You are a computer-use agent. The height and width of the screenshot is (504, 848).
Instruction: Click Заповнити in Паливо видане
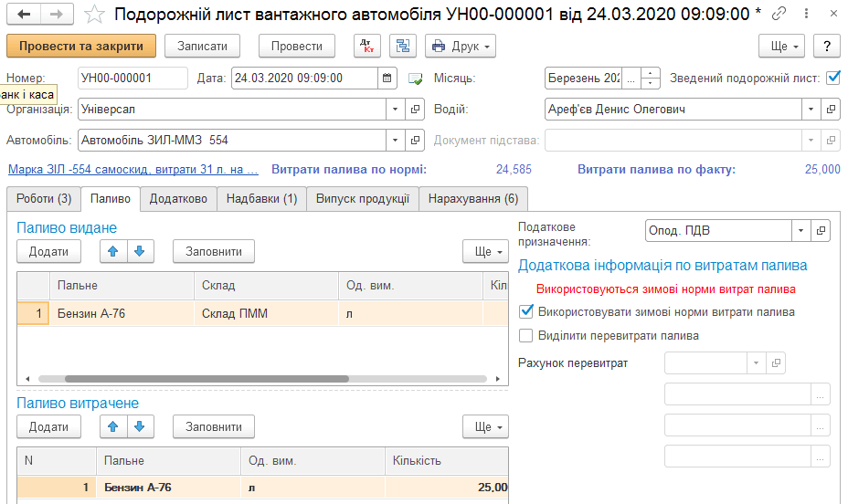point(214,252)
